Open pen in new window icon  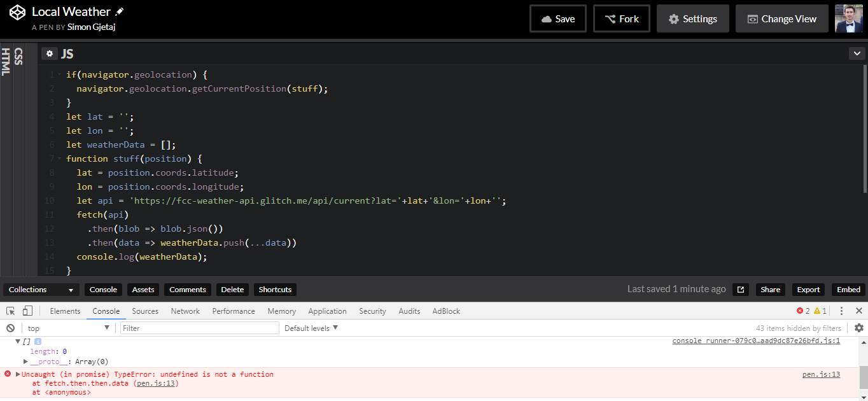click(741, 290)
